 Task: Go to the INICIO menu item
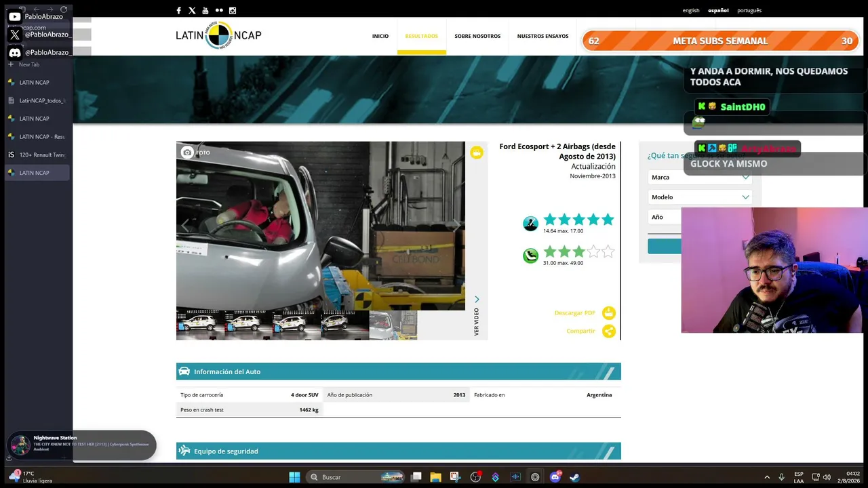380,36
